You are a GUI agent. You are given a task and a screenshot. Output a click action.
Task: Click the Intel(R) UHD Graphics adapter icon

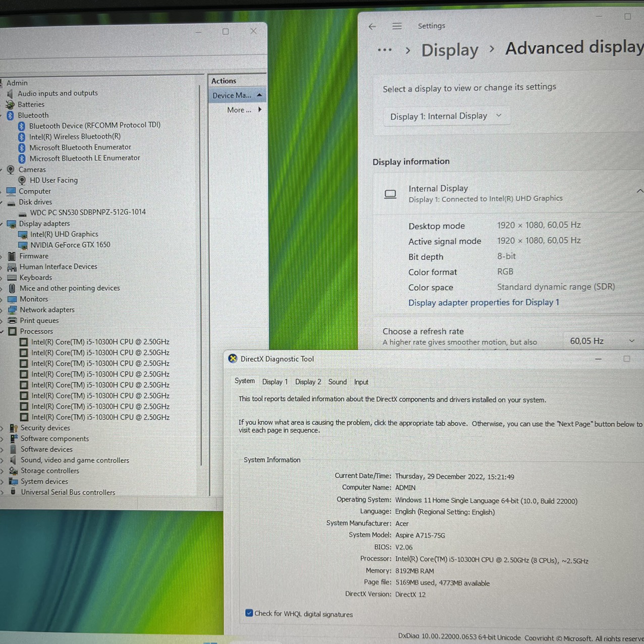click(23, 235)
